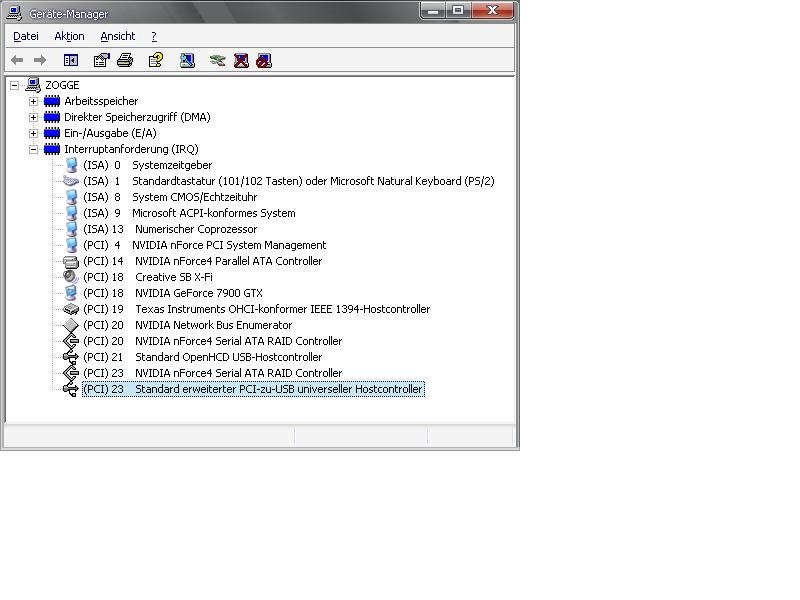
Task: Click the show/hide console tree toolbar icon
Action: (x=71, y=60)
